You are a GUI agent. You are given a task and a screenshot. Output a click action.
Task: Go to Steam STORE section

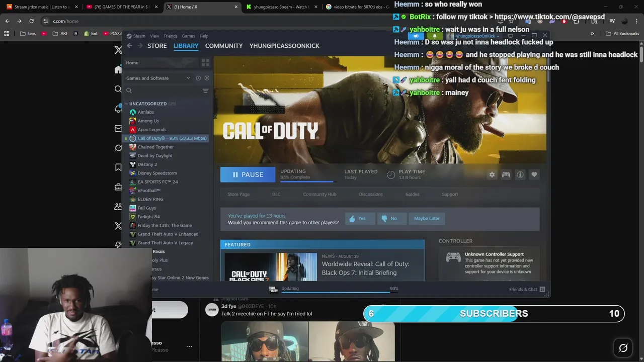(x=157, y=46)
